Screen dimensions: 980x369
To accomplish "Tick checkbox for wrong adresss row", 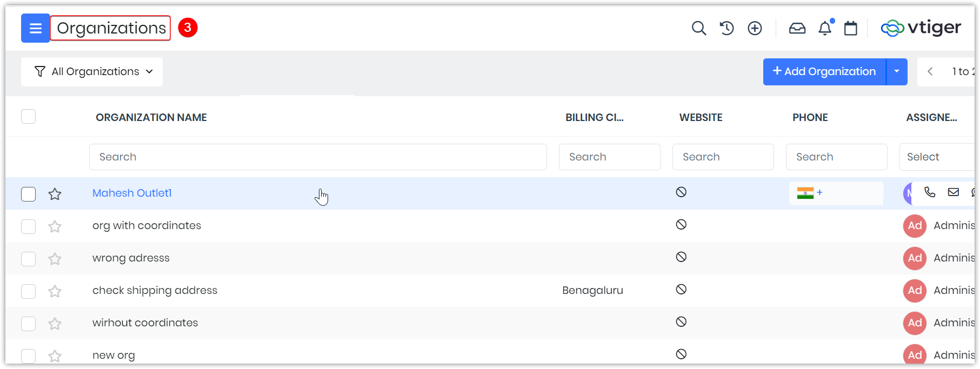I will pyautogui.click(x=28, y=259).
